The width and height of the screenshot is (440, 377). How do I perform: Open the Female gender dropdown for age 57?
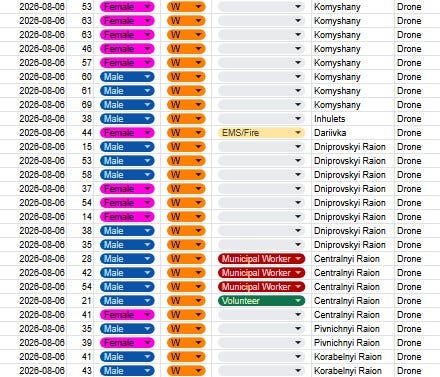pyautogui.click(x=127, y=63)
